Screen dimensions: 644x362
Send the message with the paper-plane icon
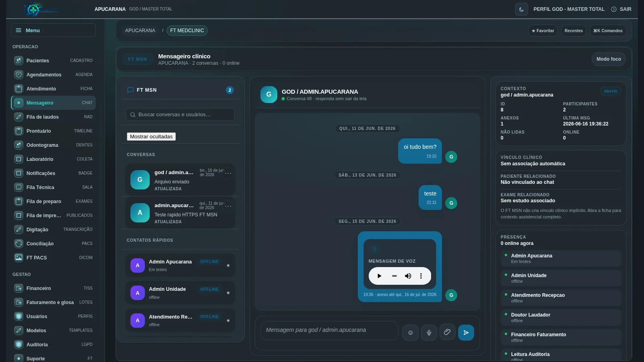coord(466,333)
